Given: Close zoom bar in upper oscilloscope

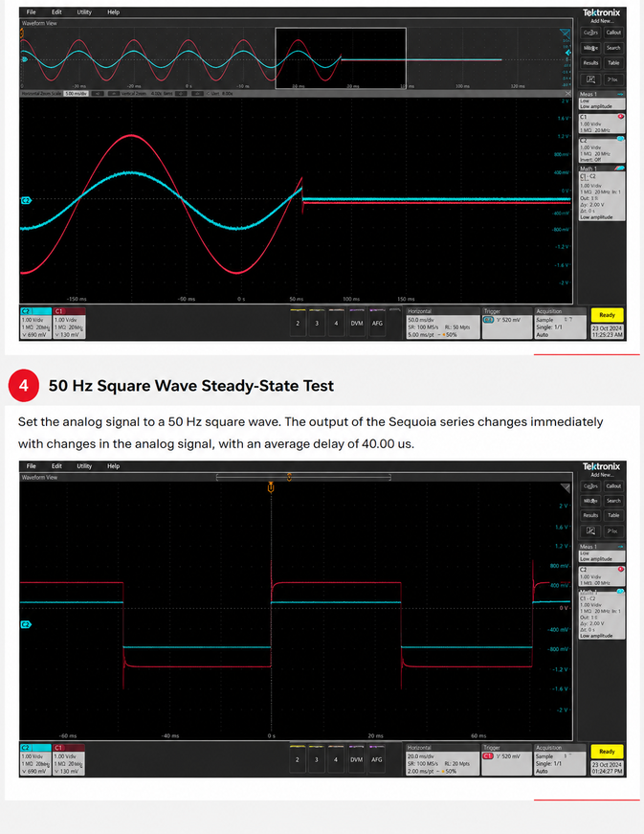Looking at the screenshot, I should tap(568, 94).
